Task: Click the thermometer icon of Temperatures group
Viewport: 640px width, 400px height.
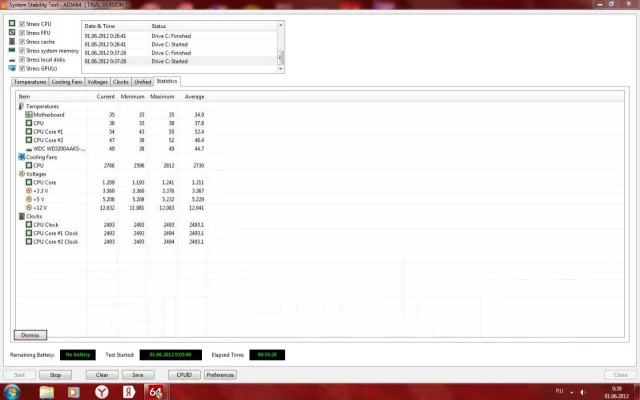Action: [21, 106]
